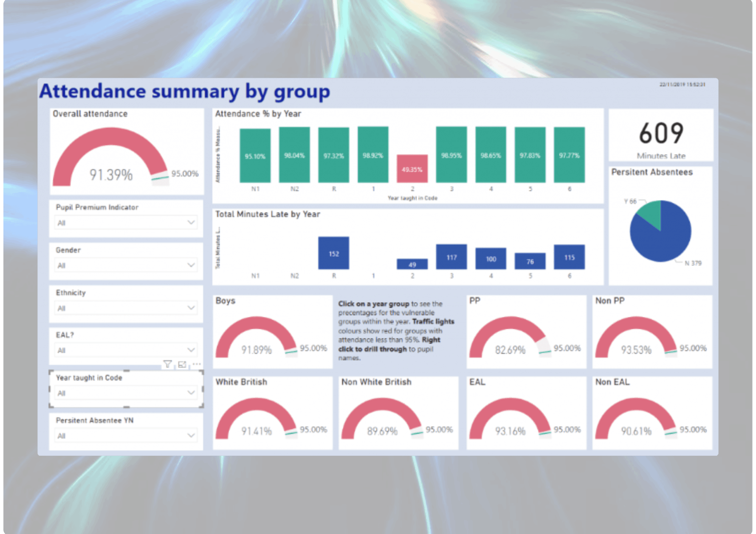
Task: Open the Ethnicity dropdown
Action: (126, 308)
